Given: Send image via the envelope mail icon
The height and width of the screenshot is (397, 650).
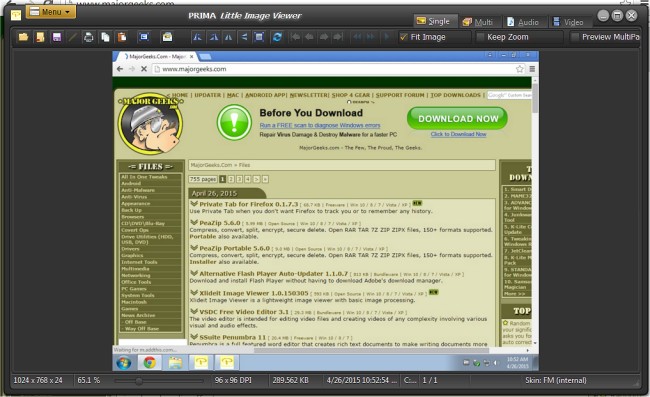Looking at the screenshot, I should 167,37.
